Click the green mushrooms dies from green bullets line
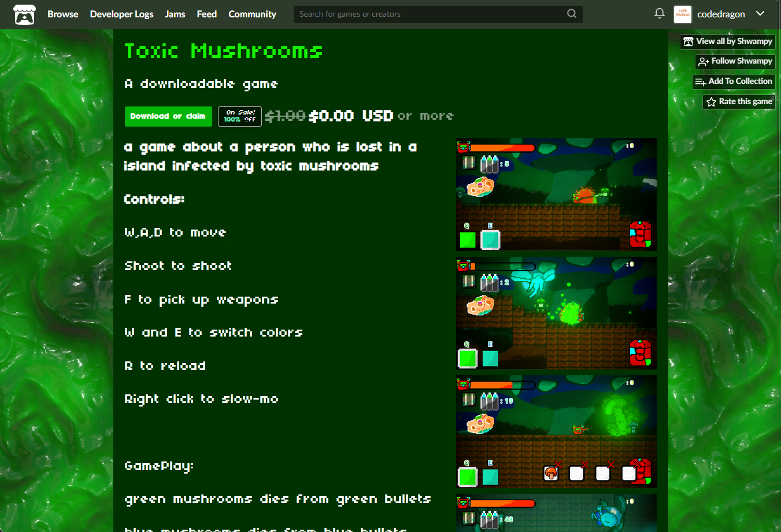781x532 pixels. (278, 500)
